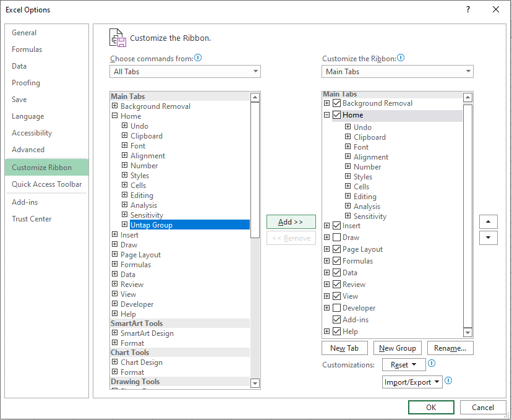Expand Clipboard group in left list
The width and height of the screenshot is (512, 420).
[x=124, y=135]
